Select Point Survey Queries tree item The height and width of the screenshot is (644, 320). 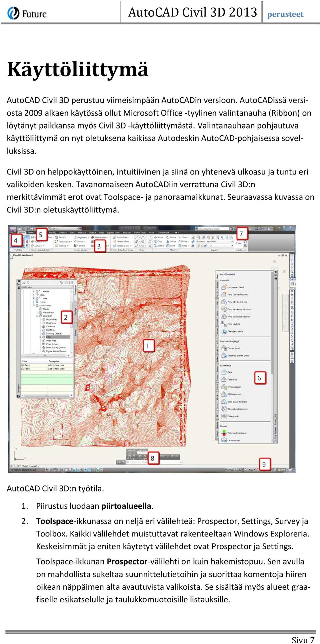[x=54, y=347]
